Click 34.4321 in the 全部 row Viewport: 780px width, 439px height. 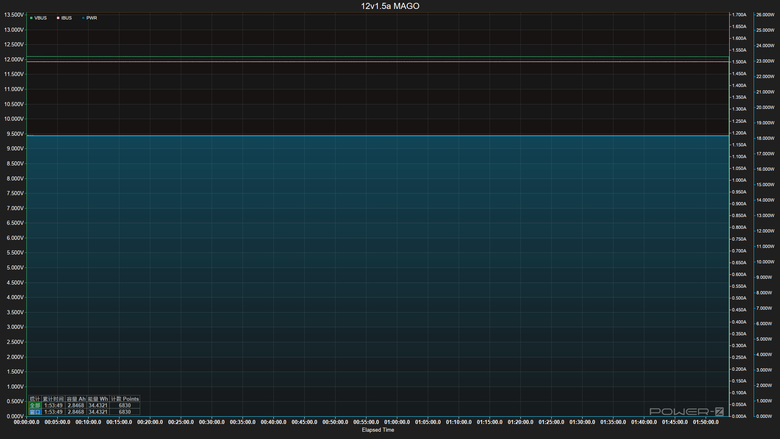[x=98, y=405]
